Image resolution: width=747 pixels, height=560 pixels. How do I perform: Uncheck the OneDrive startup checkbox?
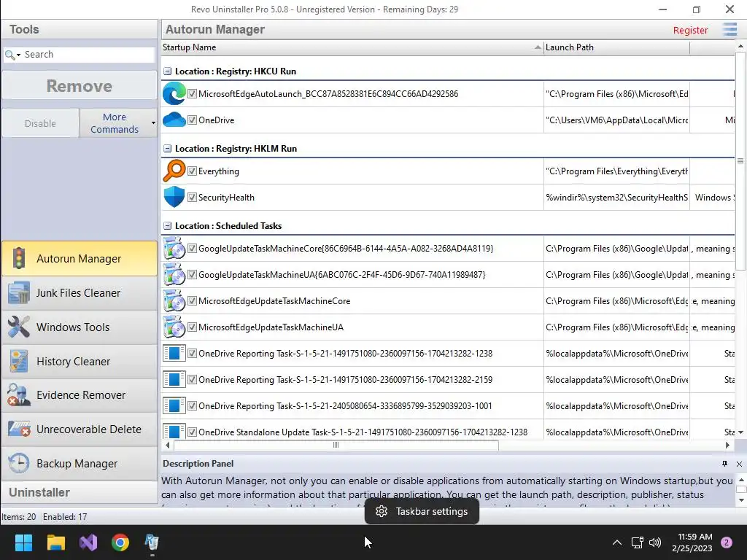pyautogui.click(x=192, y=120)
